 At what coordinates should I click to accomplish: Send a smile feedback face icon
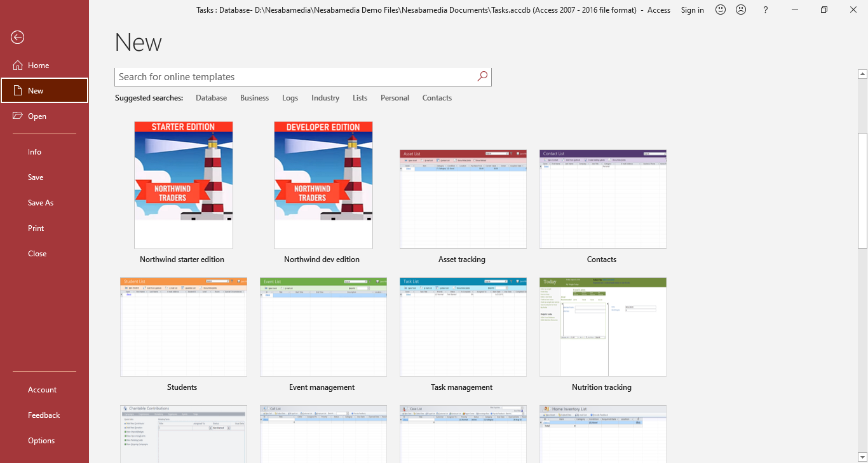point(721,10)
